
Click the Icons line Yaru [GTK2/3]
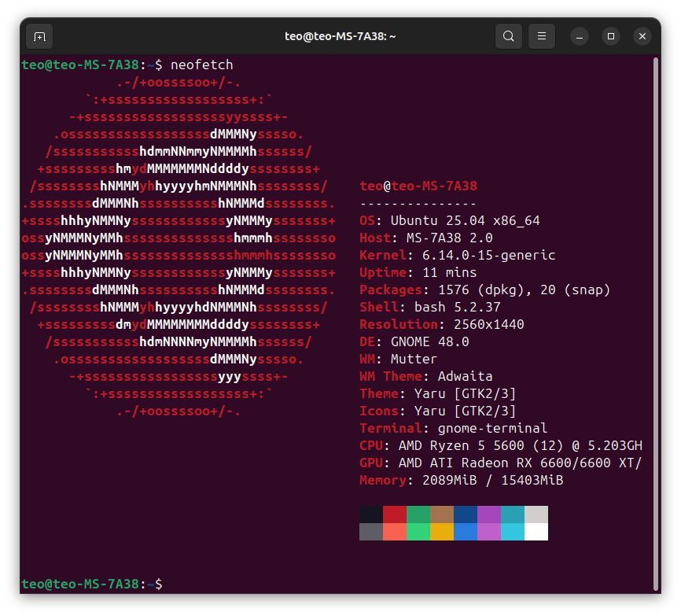point(438,411)
